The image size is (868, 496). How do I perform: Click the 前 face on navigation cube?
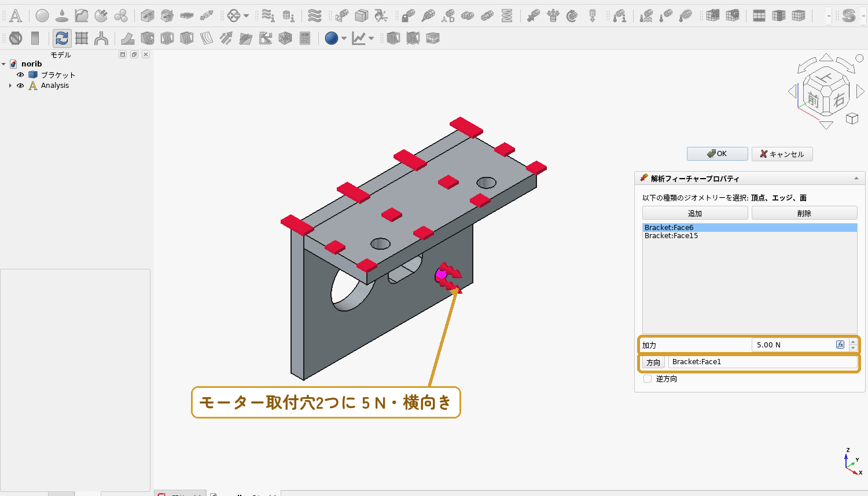pos(814,99)
